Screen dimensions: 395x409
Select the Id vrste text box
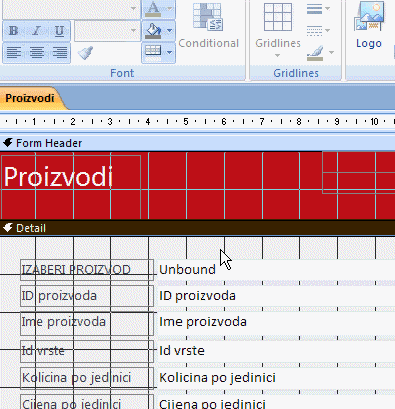[276, 351]
